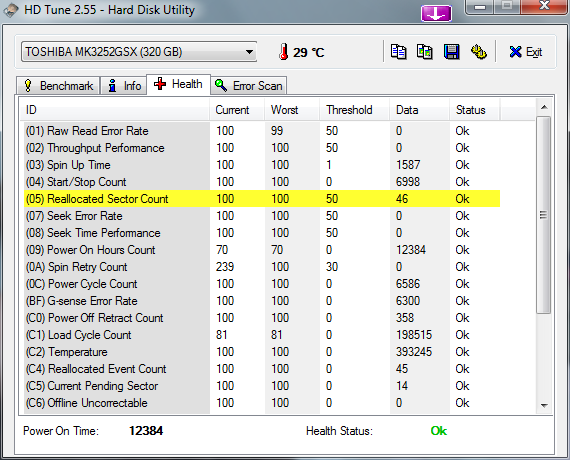
Task: Click the thermometer temperature icon
Action: click(284, 52)
